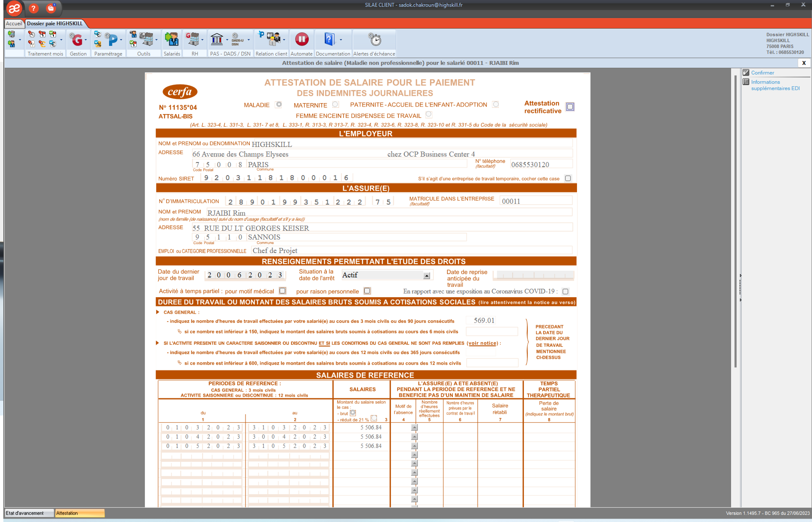Viewport: 812px width, 522px height.
Task: Select the Attestation bottom tab
Action: coord(80,513)
